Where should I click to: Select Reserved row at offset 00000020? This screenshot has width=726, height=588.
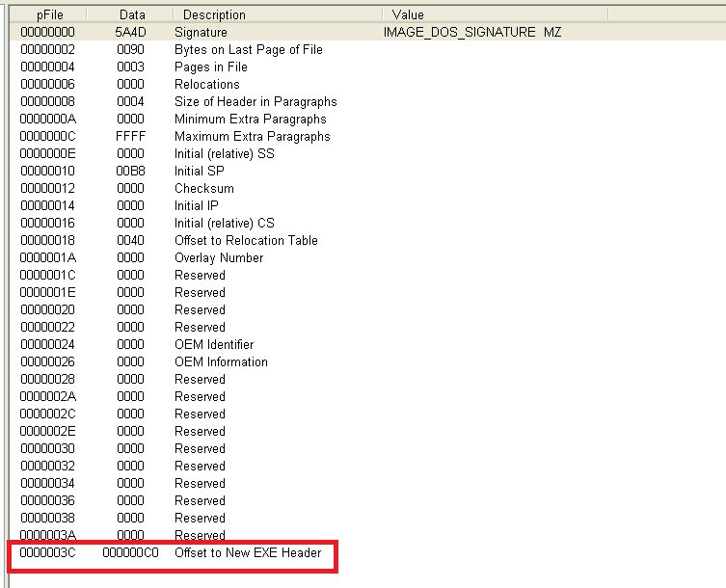tap(200, 309)
